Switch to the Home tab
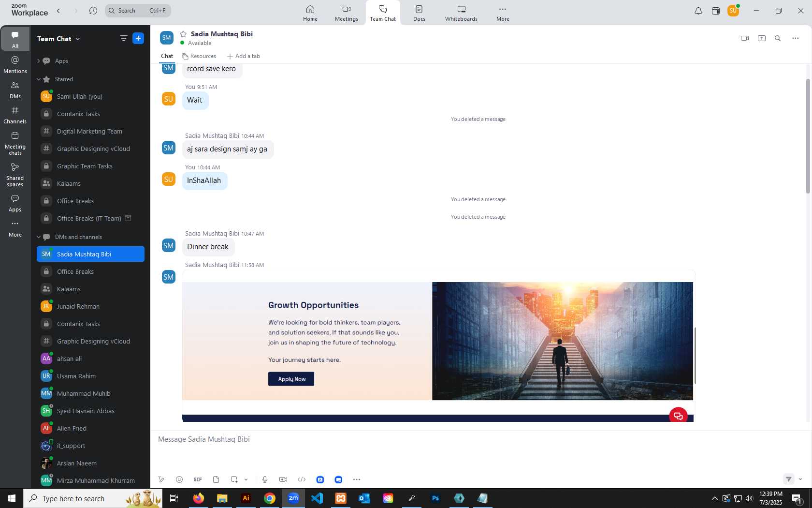Screen dimensions: 812x508 point(310,13)
